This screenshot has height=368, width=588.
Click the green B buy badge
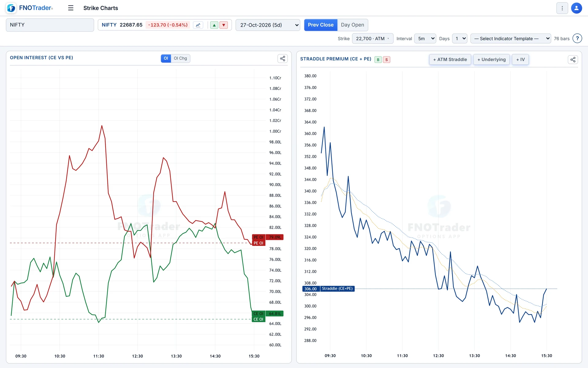tap(378, 59)
